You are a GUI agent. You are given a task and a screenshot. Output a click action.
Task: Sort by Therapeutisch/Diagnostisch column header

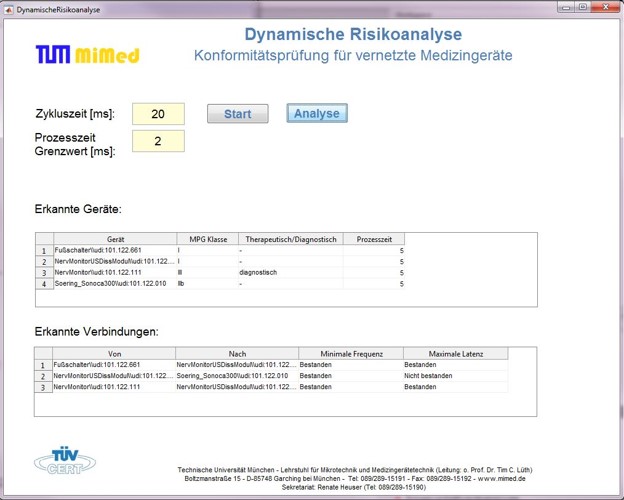point(289,239)
